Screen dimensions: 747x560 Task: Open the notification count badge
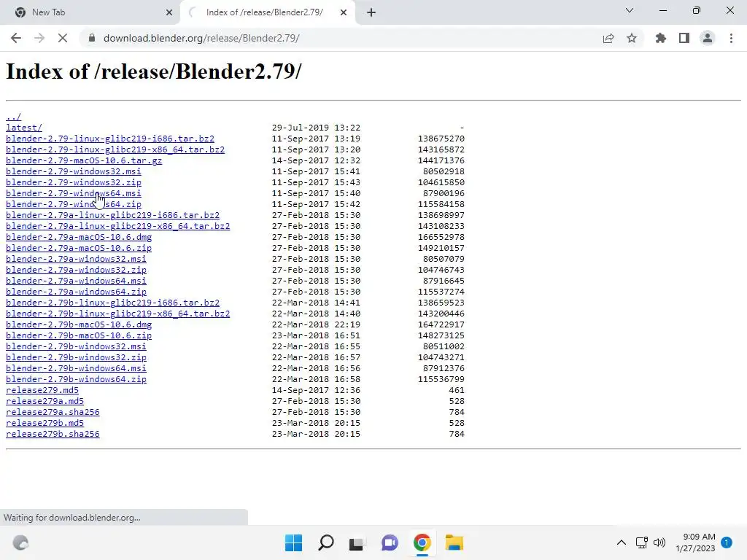pos(727,542)
